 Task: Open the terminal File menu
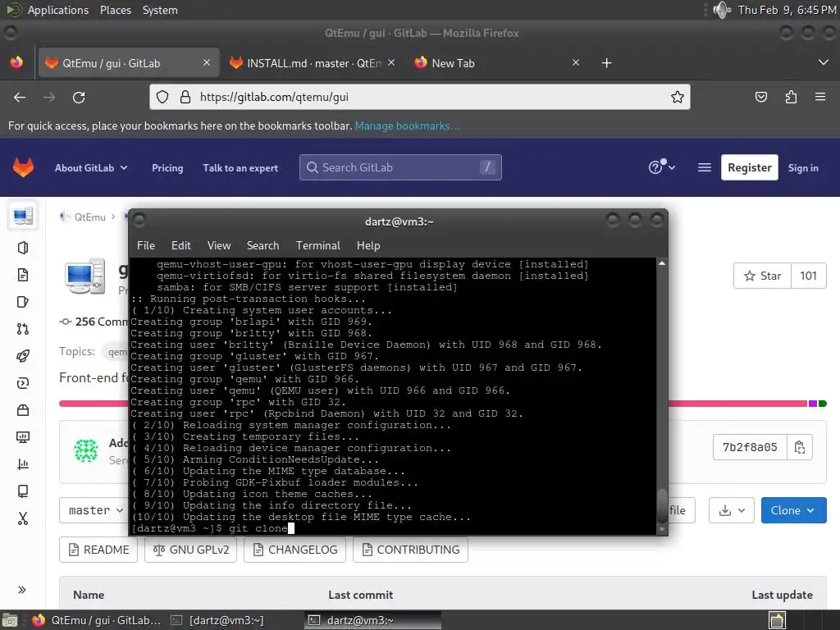146,245
